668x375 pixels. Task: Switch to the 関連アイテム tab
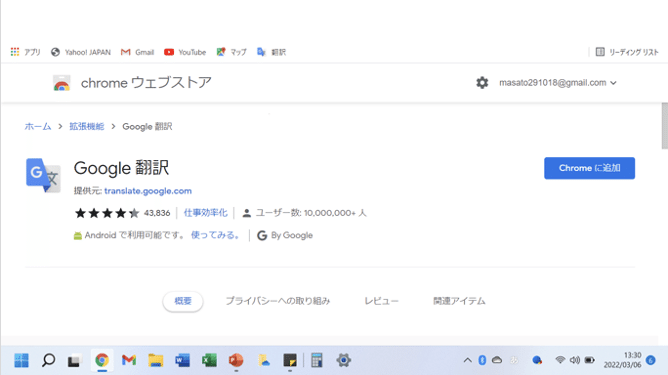pos(459,301)
